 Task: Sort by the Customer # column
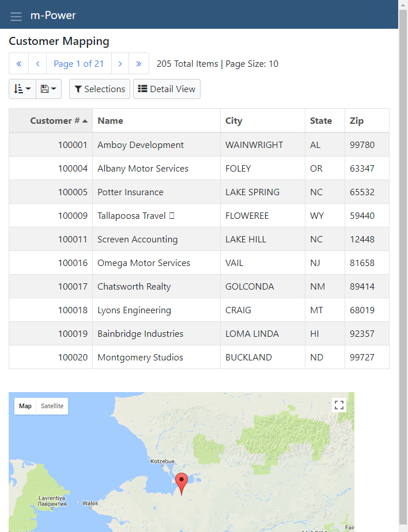[51, 121]
